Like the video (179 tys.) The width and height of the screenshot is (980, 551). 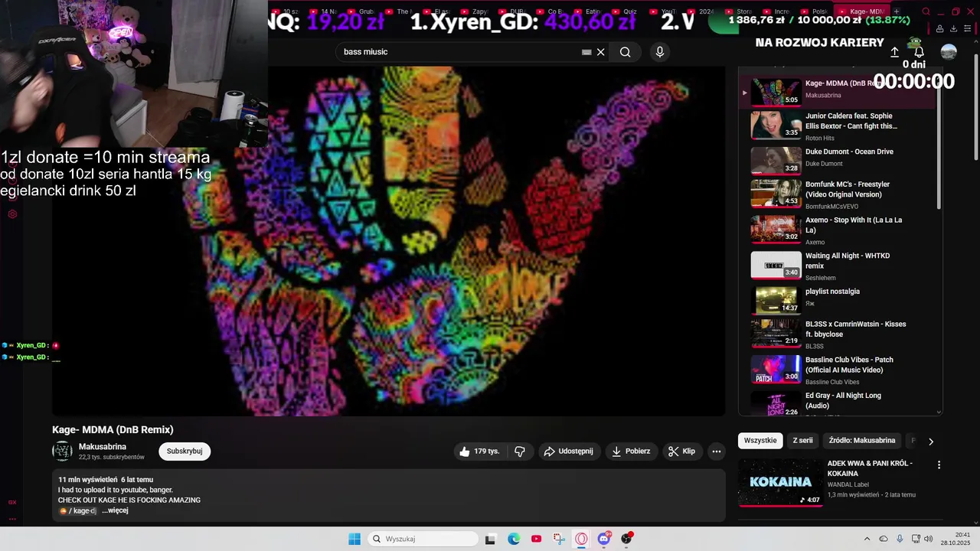[480, 452]
